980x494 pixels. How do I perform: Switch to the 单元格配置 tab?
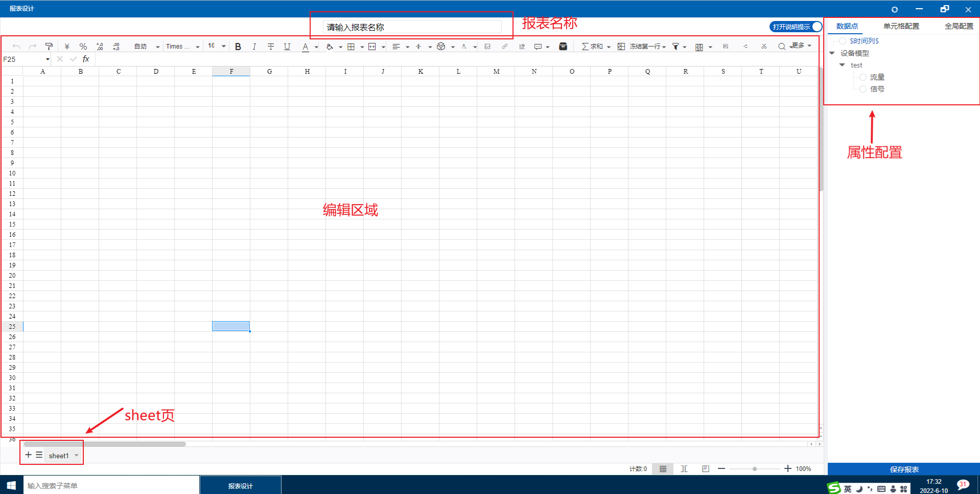click(x=901, y=26)
